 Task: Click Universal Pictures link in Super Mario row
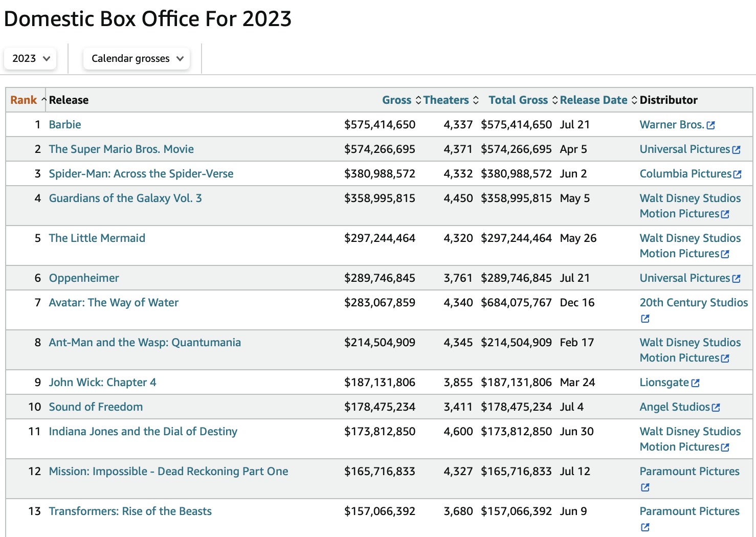point(685,149)
